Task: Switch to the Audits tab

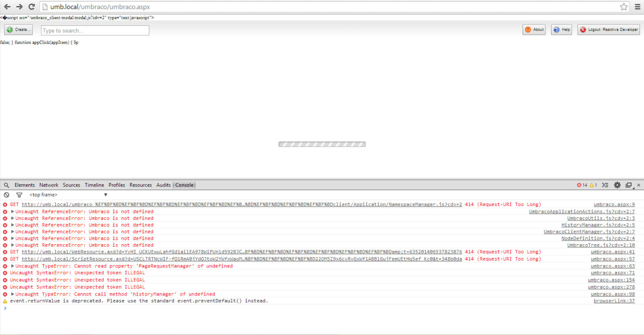Action: pos(163,185)
